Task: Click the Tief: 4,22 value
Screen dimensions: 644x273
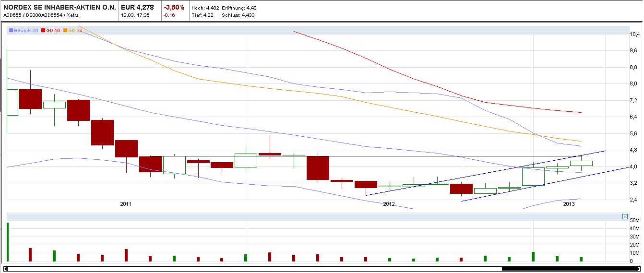Action: (x=203, y=15)
